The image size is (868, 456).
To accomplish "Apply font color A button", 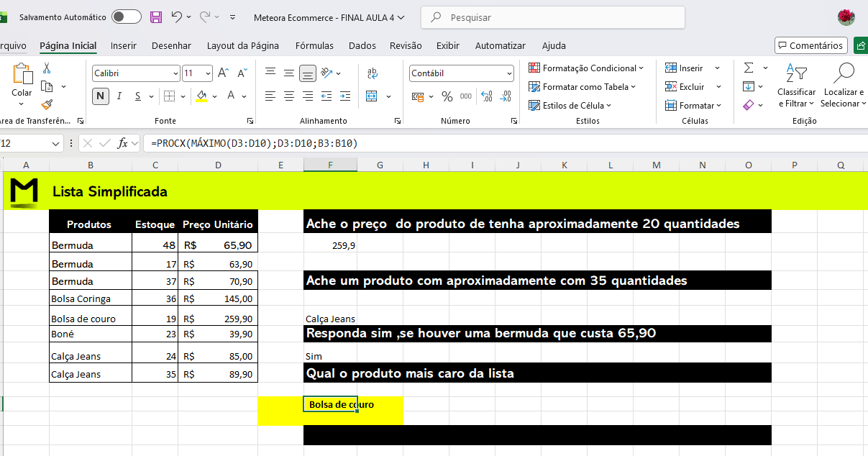I will (x=232, y=96).
